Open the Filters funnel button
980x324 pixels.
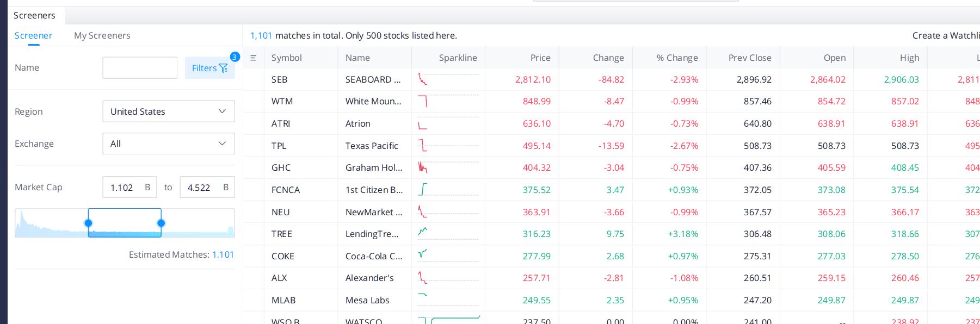[209, 68]
